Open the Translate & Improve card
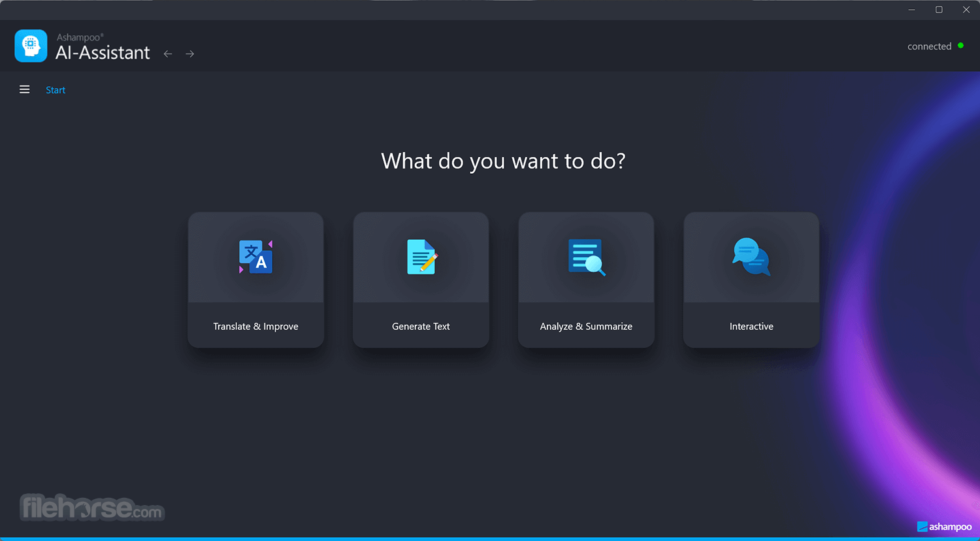Screen dimensions: 980x541 click(255, 280)
